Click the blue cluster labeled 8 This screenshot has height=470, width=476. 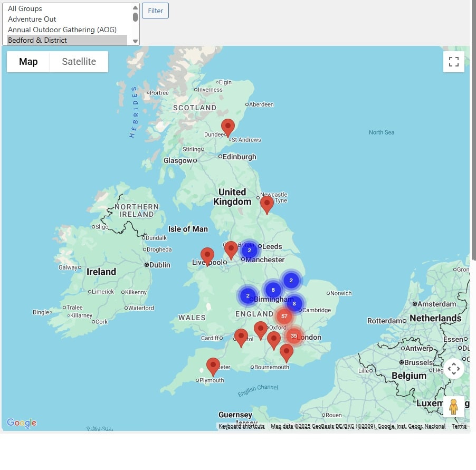click(294, 303)
